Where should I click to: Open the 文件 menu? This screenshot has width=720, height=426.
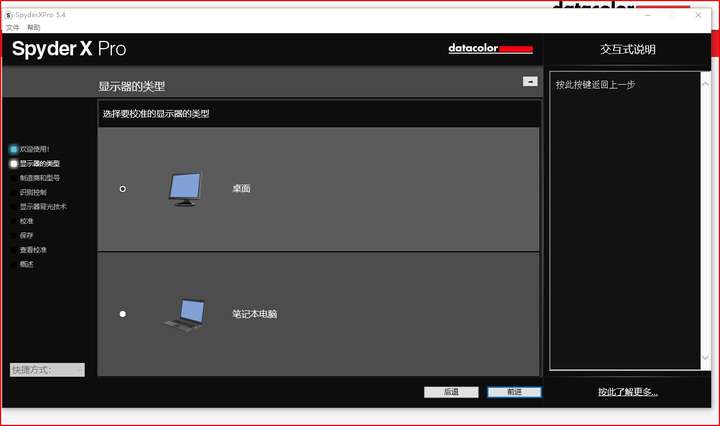[x=12, y=28]
